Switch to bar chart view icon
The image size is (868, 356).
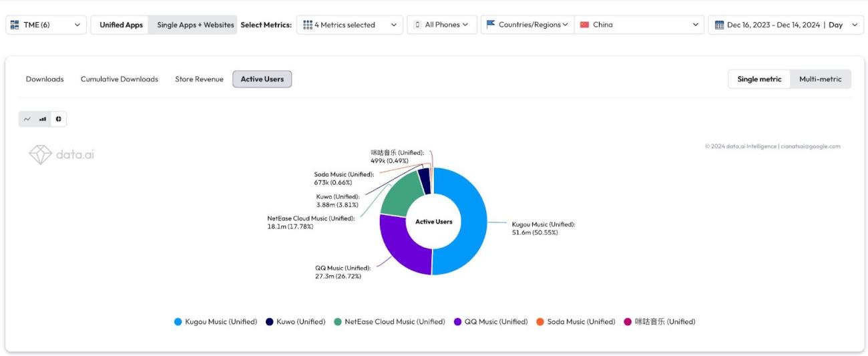click(43, 119)
